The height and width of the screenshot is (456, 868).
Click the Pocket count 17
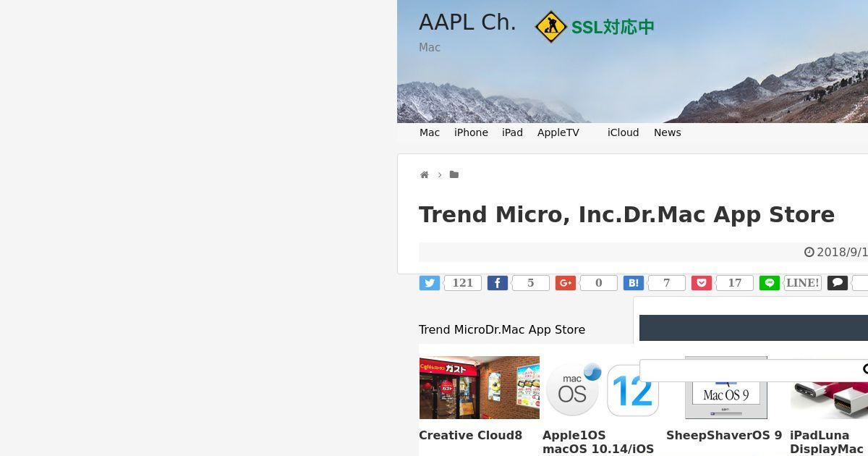735,283
